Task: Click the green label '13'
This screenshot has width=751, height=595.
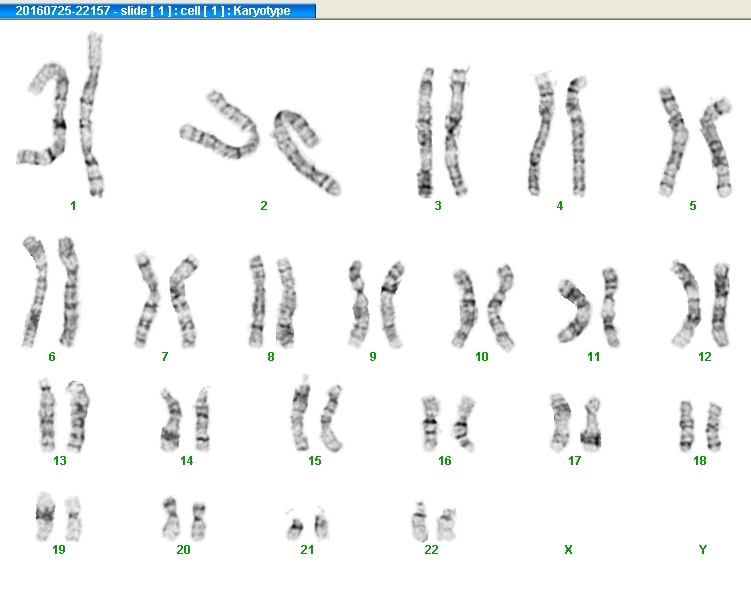Action: (59, 461)
